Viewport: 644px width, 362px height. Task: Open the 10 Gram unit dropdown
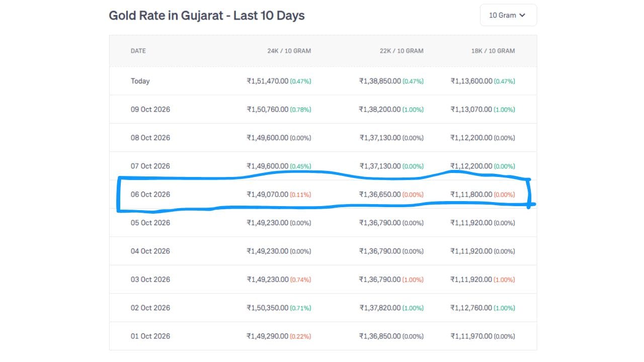pos(508,15)
